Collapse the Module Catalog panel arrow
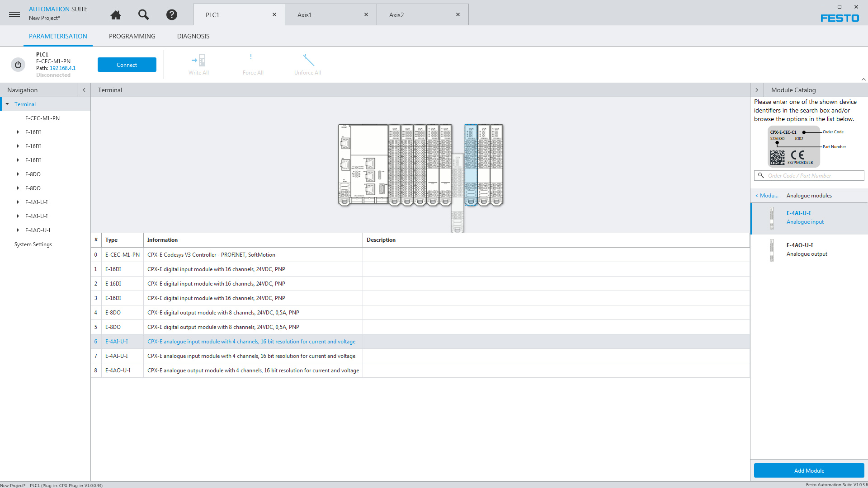The image size is (868, 488). (x=757, y=90)
